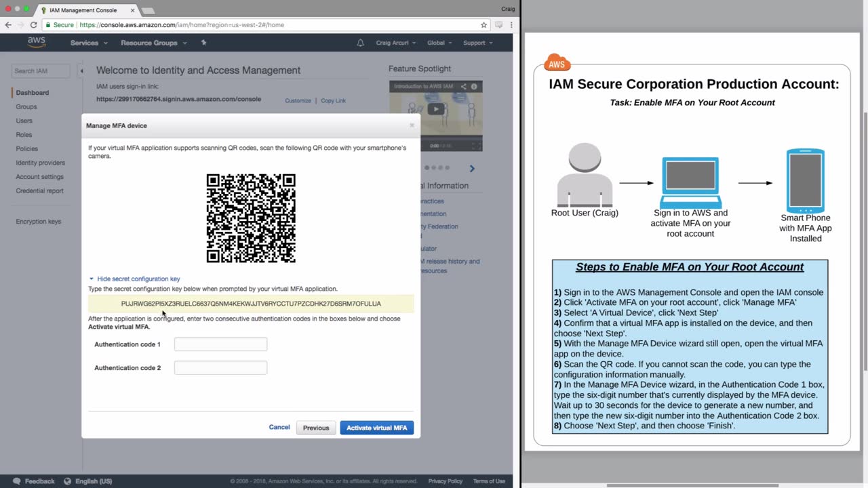
Task: Focus the Authentication code 1 field
Action: (220, 344)
